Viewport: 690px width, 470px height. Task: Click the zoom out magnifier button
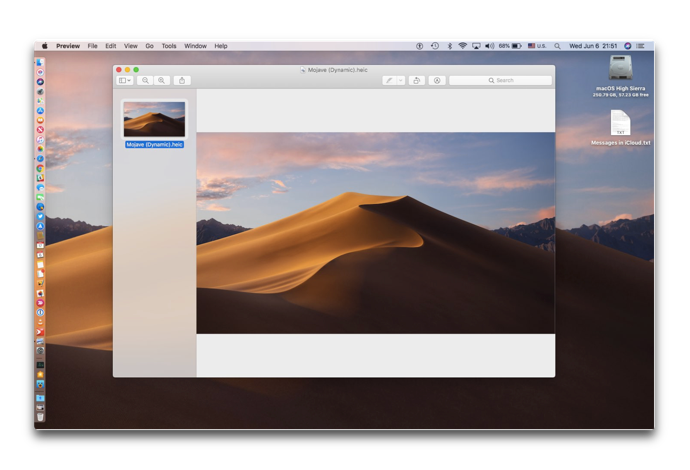145,81
